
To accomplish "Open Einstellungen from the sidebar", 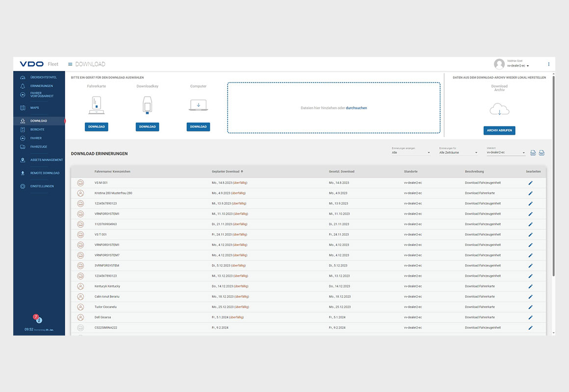I will pos(42,186).
